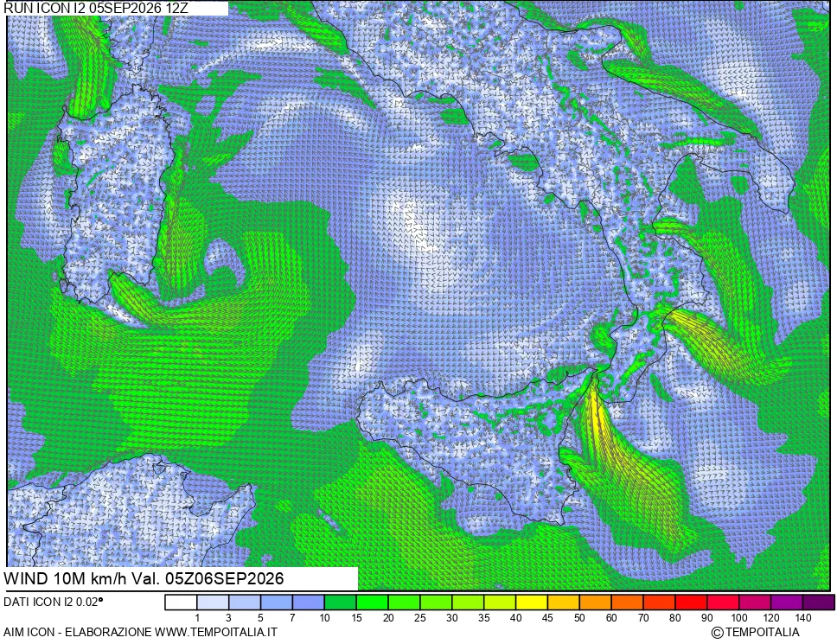Choose the magenta swatch between 100 and 120
Image resolution: width=837 pixels, height=644 pixels.
pyautogui.click(x=756, y=603)
